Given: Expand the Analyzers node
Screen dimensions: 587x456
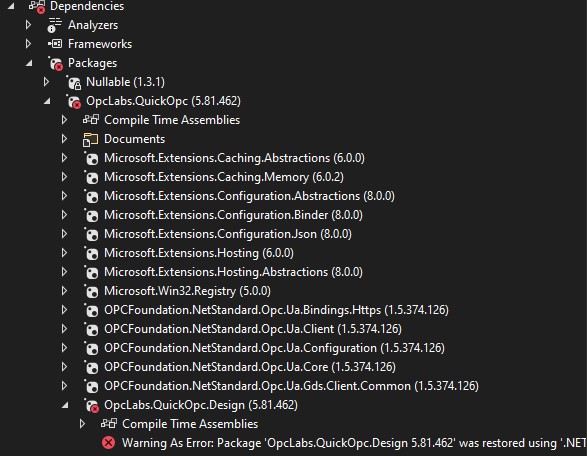Looking at the screenshot, I should [x=28, y=25].
